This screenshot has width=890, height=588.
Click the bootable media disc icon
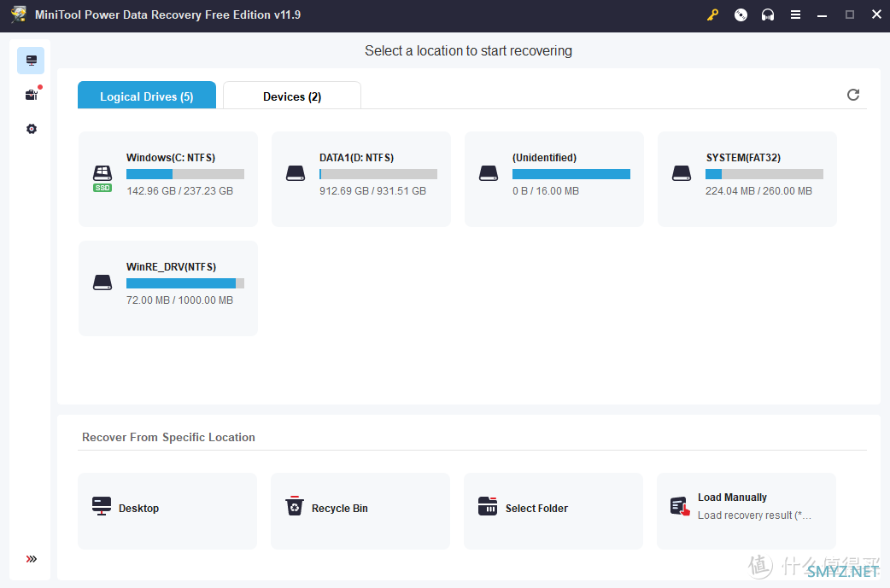[x=741, y=15]
